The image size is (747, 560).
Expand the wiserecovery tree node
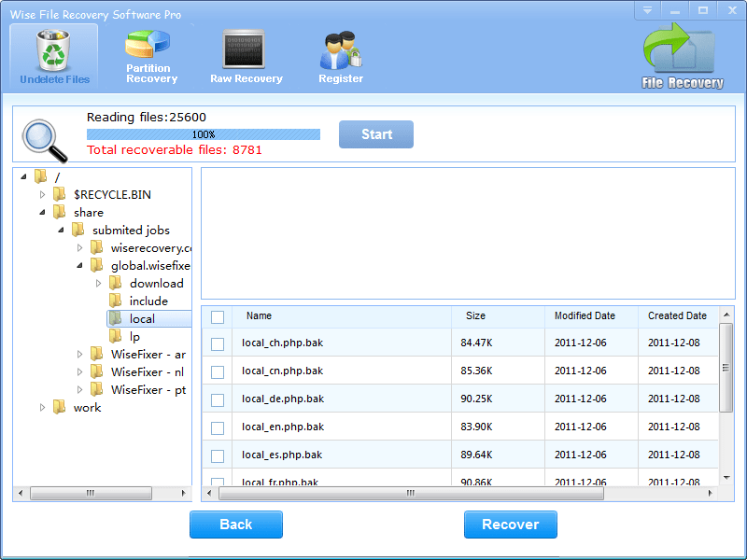pos(79,247)
